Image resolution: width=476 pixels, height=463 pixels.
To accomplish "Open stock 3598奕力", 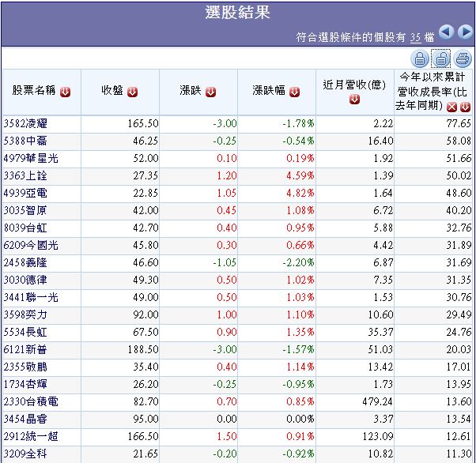I will pos(25,314).
